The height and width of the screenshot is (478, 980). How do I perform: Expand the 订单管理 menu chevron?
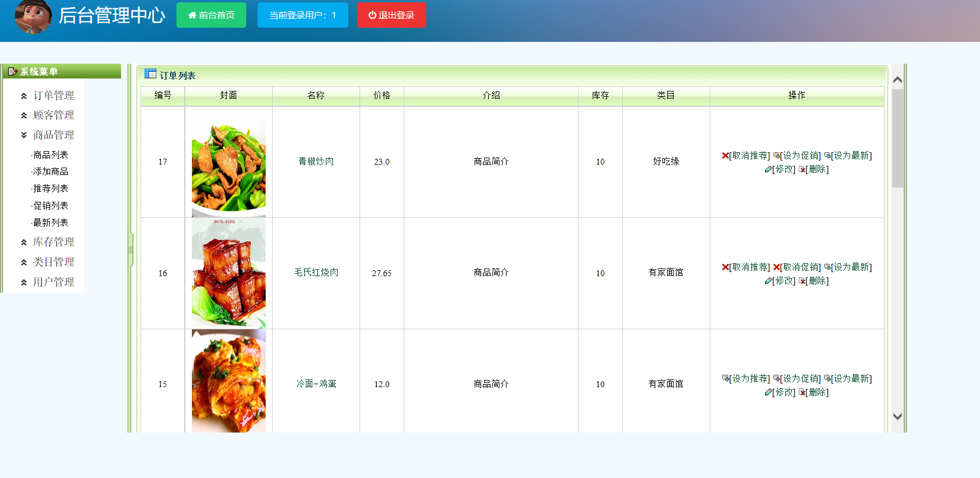[x=24, y=96]
